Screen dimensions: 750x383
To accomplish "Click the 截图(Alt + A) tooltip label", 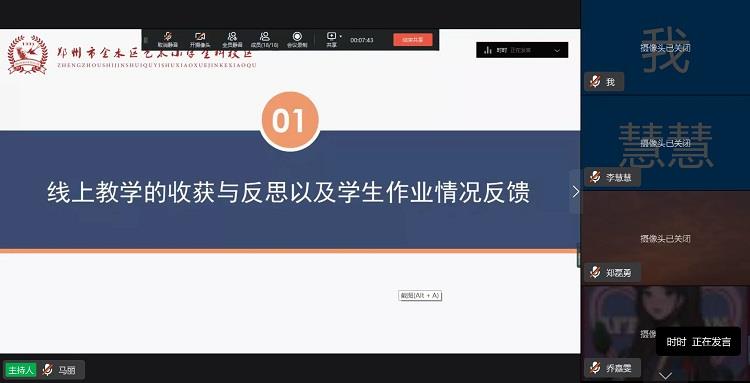I will [x=420, y=296].
